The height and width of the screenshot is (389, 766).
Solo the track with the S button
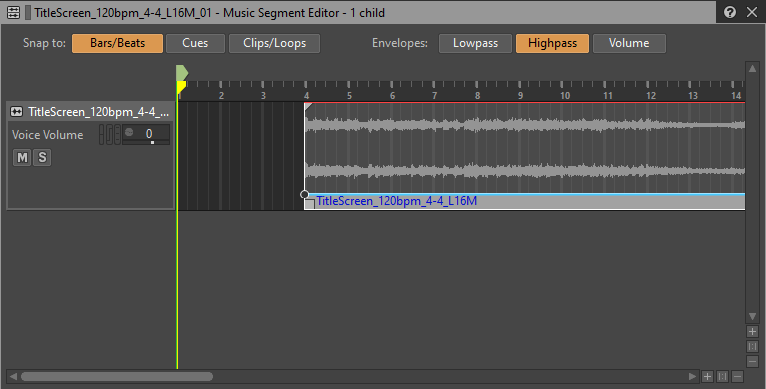coord(42,157)
